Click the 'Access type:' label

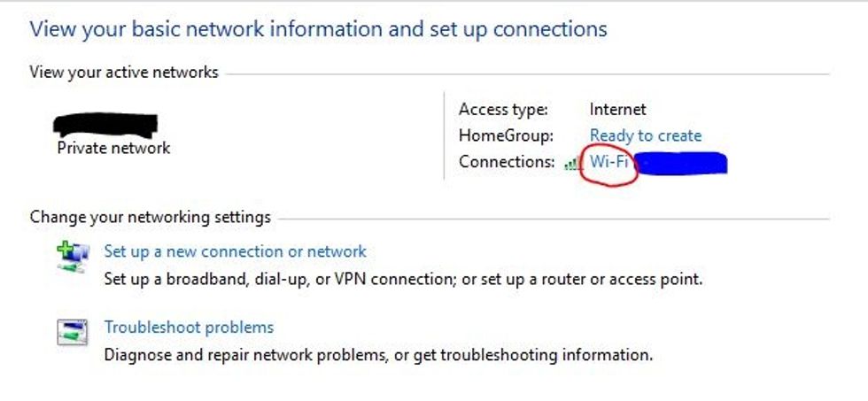coord(503,110)
